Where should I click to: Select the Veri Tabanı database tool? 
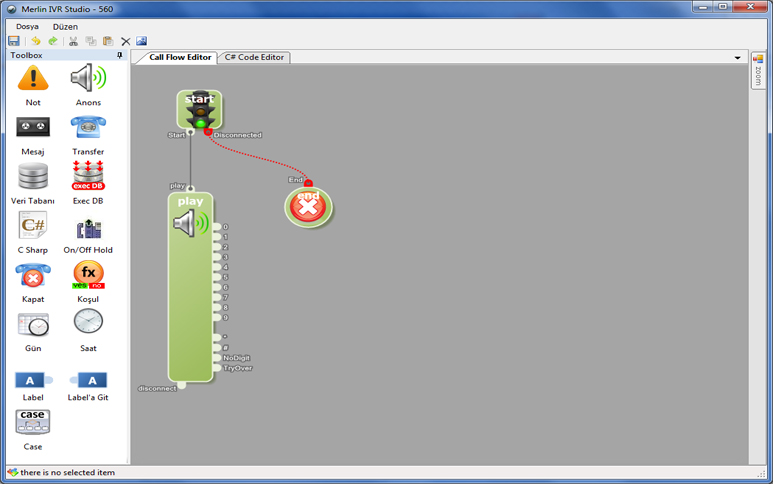[x=33, y=183]
